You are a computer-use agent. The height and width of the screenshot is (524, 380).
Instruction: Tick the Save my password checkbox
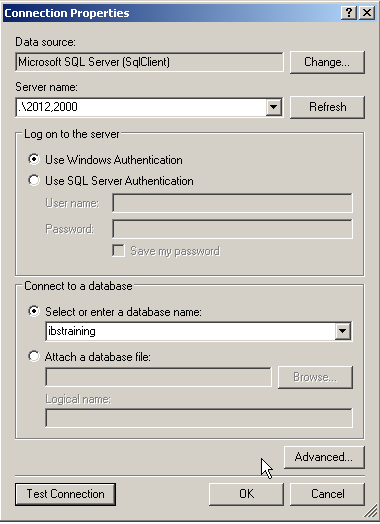pos(118,251)
